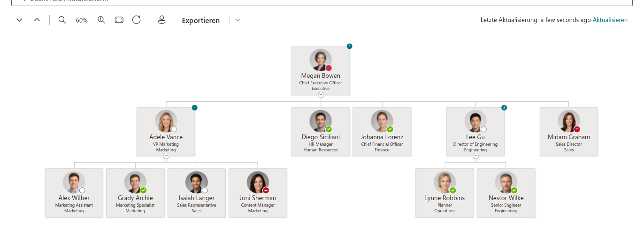Click the employee search field

coord(322,1)
